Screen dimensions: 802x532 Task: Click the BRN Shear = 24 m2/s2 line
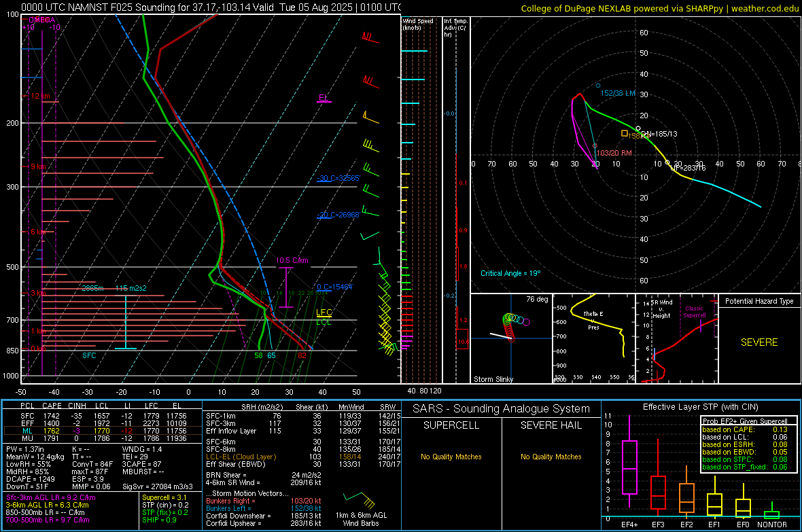(x=264, y=475)
